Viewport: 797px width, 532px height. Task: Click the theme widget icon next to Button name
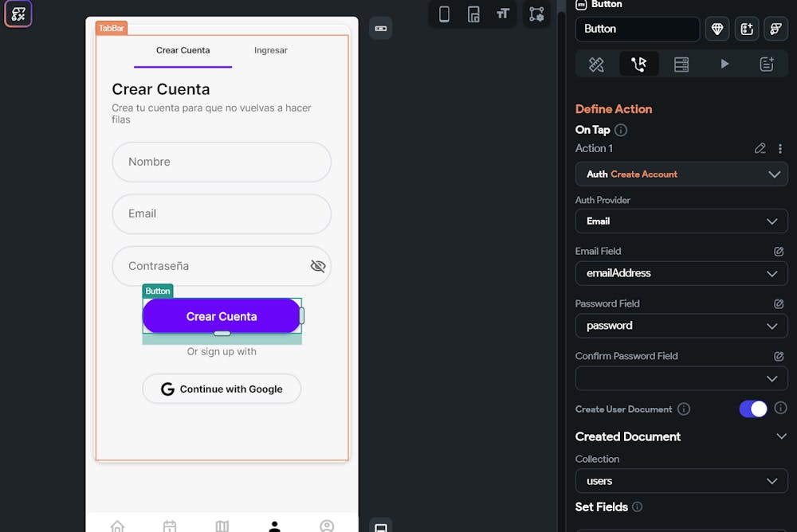[775, 29]
